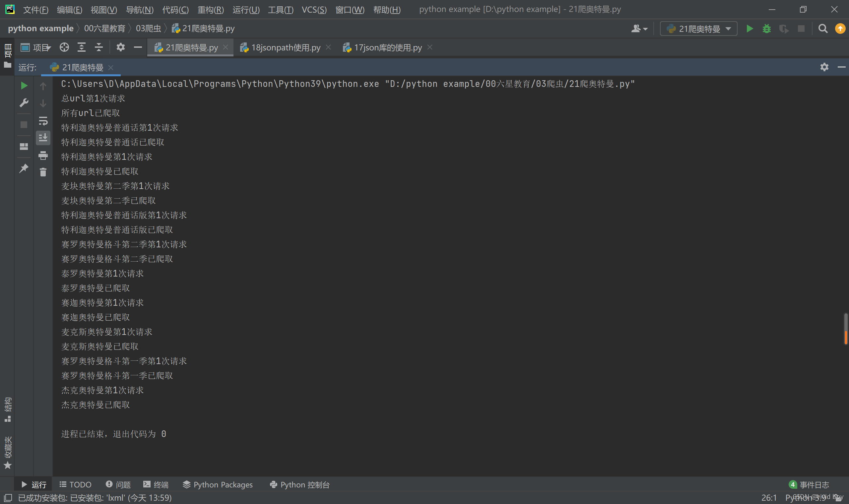849x504 pixels.
Task: Click the Debug bug icon
Action: point(766,29)
